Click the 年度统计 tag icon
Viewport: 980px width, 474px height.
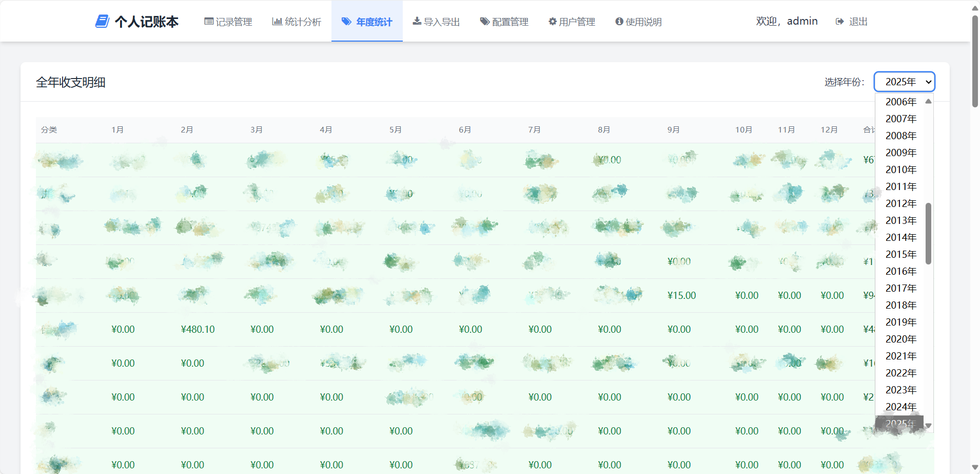[x=347, y=22]
